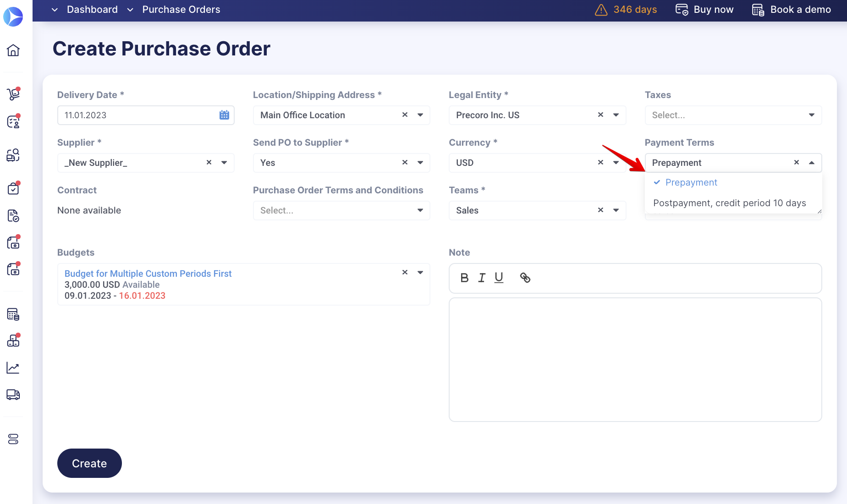This screenshot has height=504, width=847.
Task: Open the clipboard checkmark sidebar icon
Action: click(x=13, y=188)
